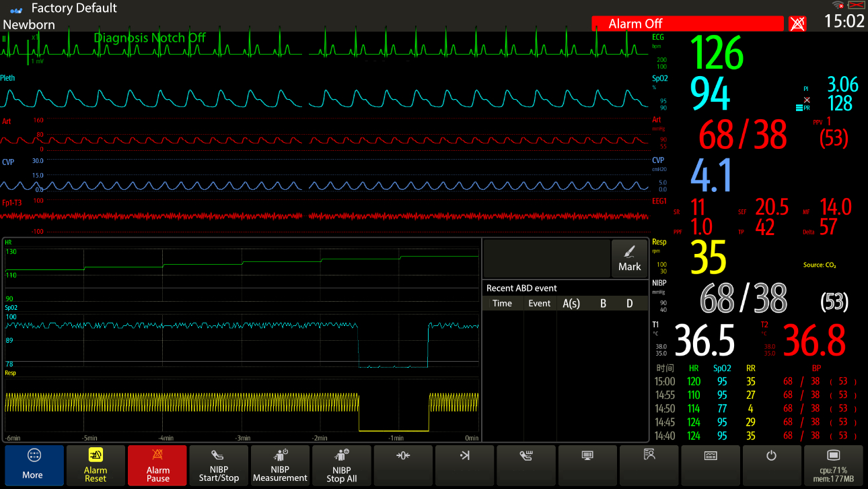Tap the Newborn patient info field
Image resolution: width=868 pixels, height=489 pixels.
29,24
